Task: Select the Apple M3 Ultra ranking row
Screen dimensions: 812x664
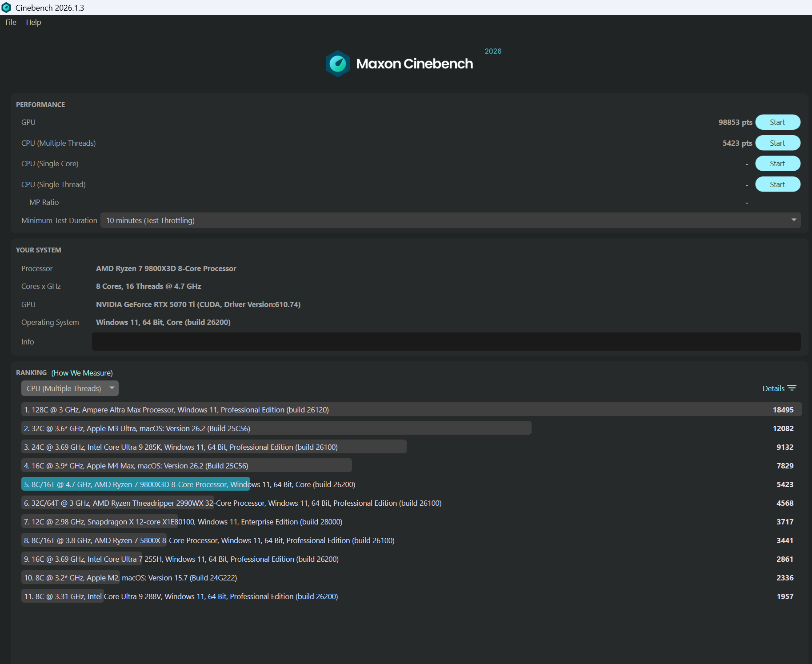Action: (411, 428)
